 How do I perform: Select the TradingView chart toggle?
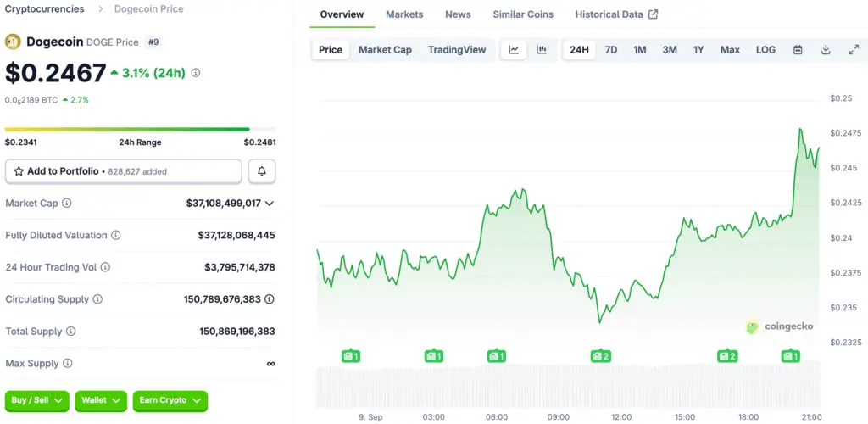pyautogui.click(x=457, y=50)
